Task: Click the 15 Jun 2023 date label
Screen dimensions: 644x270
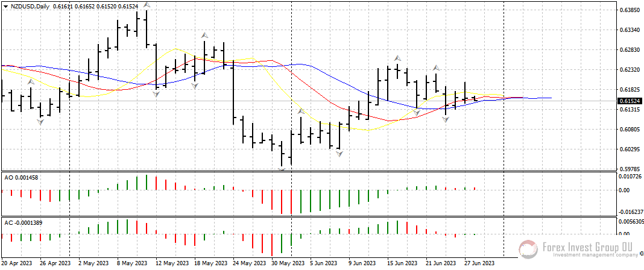Action: tap(402, 263)
